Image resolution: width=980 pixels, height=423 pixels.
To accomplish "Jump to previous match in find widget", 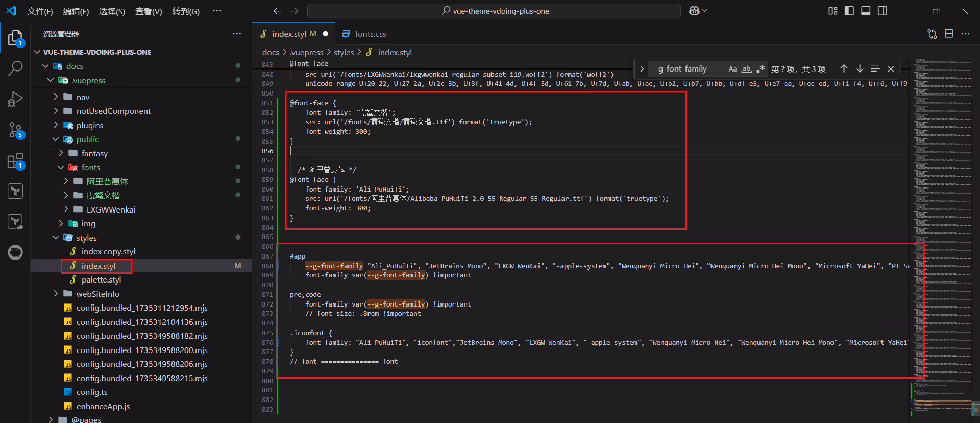I will pyautogui.click(x=844, y=68).
